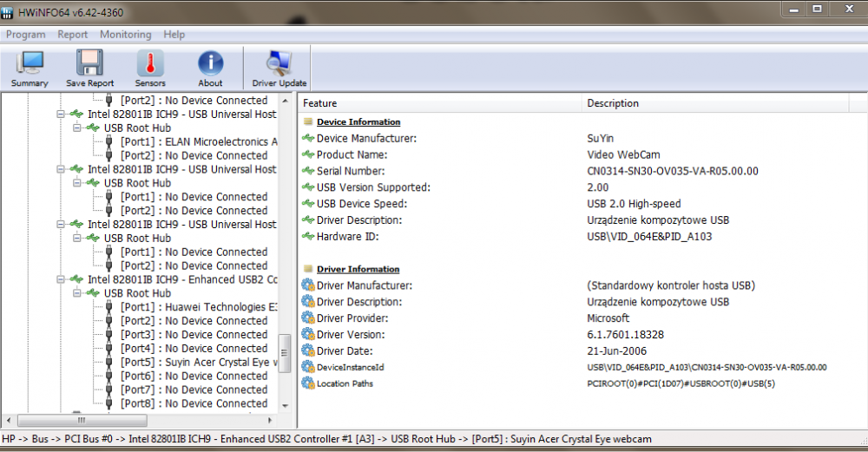Click the Save Report floppy icon
This screenshot has height=452, width=868.
(x=89, y=68)
